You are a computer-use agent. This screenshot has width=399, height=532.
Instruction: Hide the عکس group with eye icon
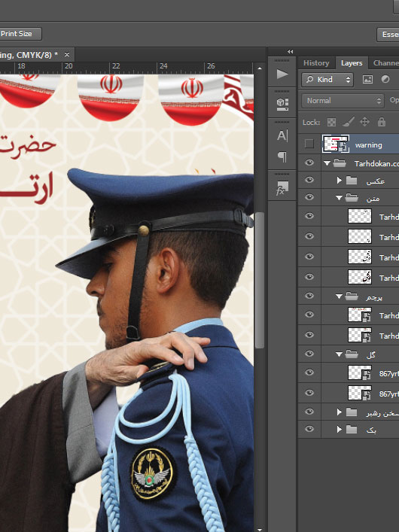point(309,180)
